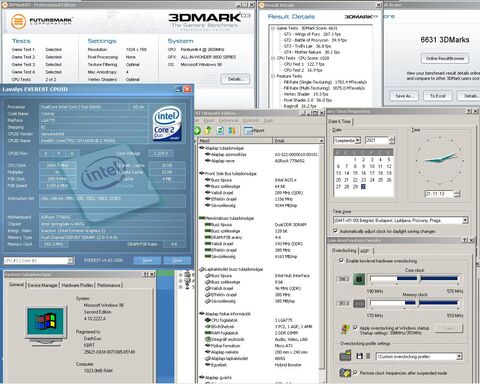Click the minimize icon on EVEREST CPUID window

(178, 89)
